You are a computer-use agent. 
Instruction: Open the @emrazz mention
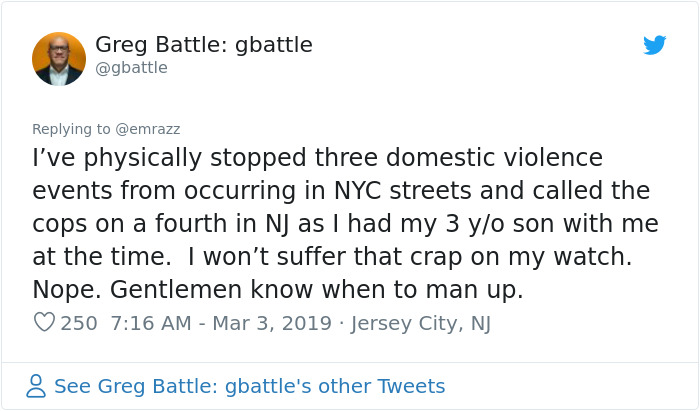[148, 129]
